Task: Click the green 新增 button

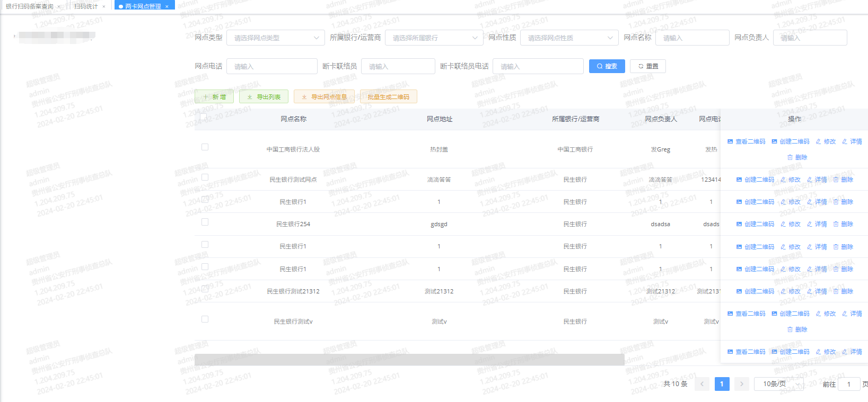Action: 214,96
